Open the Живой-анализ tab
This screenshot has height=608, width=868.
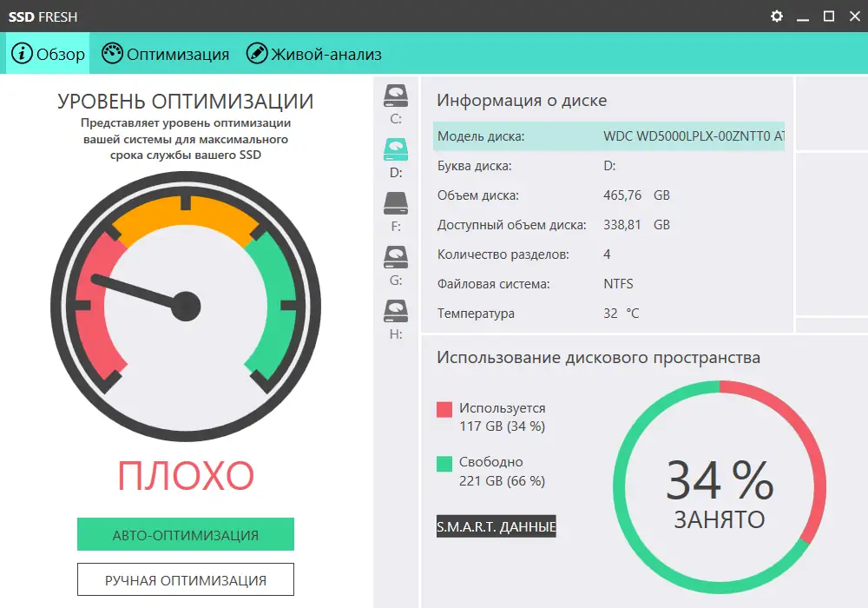point(314,54)
